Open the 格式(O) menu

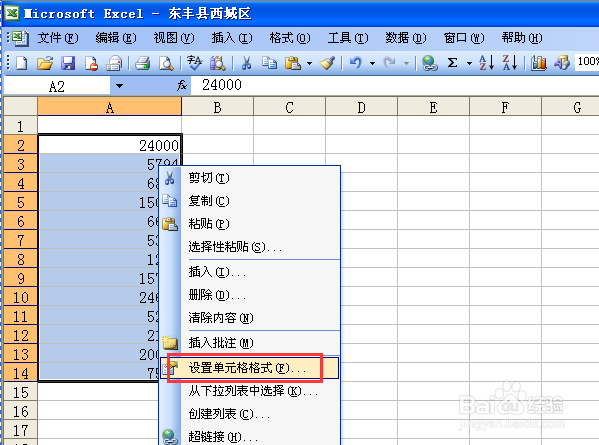[x=290, y=38]
